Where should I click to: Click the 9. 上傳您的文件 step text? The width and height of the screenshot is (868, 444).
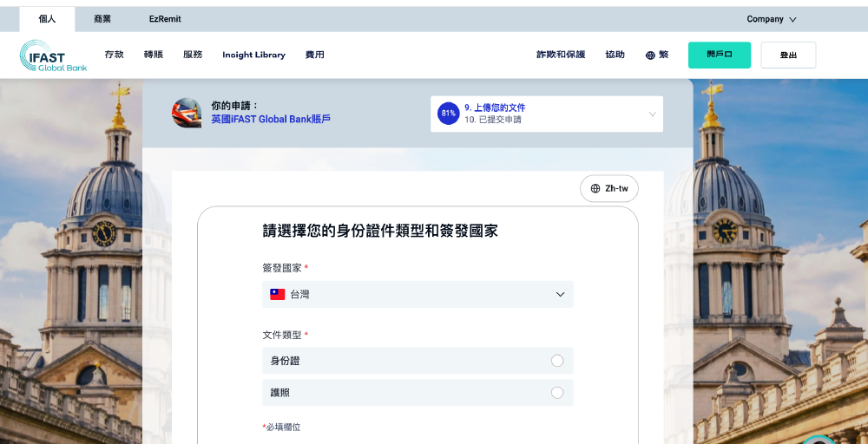coord(495,108)
